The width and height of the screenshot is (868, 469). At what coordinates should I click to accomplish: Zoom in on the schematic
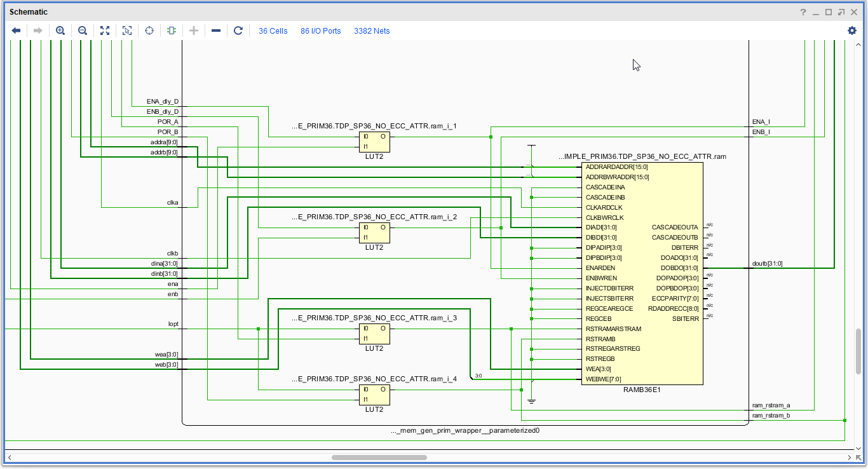tap(60, 31)
